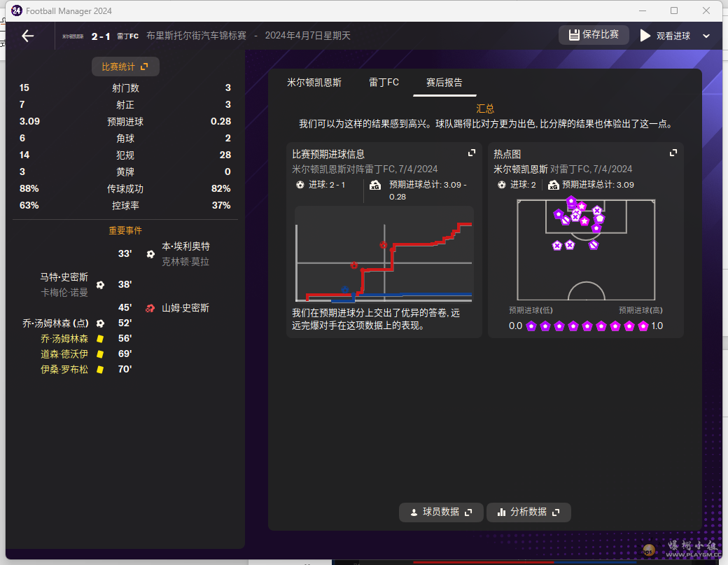Click the xG icon in 热点图 card

(553, 185)
